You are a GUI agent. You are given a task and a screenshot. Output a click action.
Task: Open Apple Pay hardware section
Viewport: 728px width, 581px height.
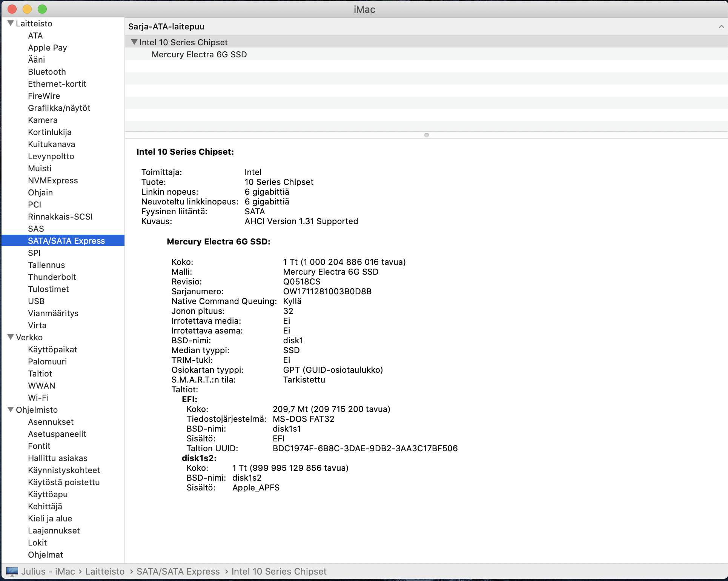(48, 48)
